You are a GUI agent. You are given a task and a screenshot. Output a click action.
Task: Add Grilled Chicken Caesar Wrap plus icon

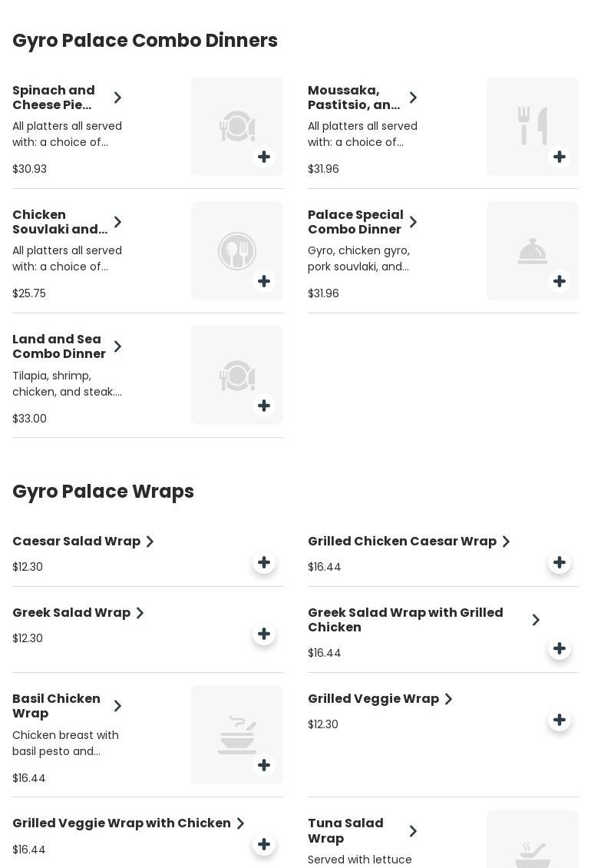pyautogui.click(x=560, y=562)
